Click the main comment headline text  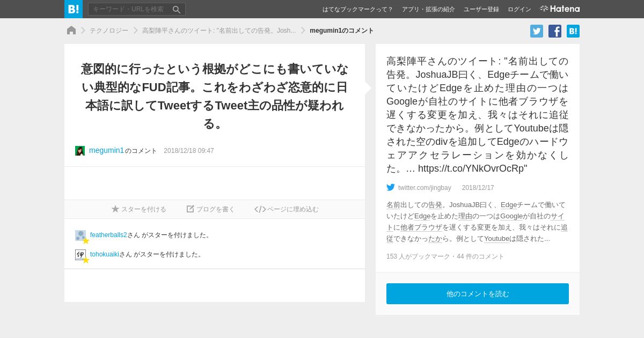click(215, 96)
